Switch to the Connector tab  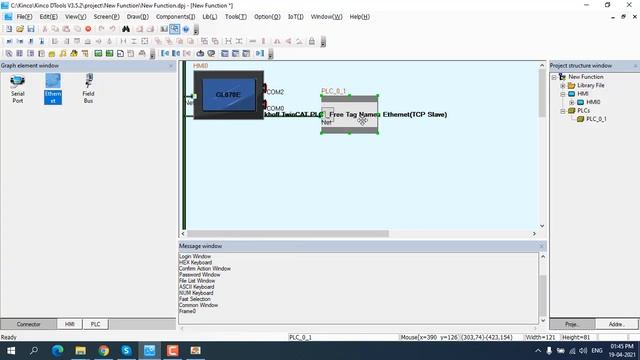click(x=29, y=324)
